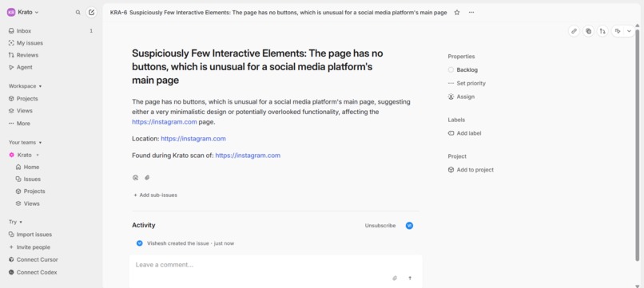This screenshot has width=644, height=288.
Task: Unsubscribe from issue activity
Action: [x=380, y=226]
